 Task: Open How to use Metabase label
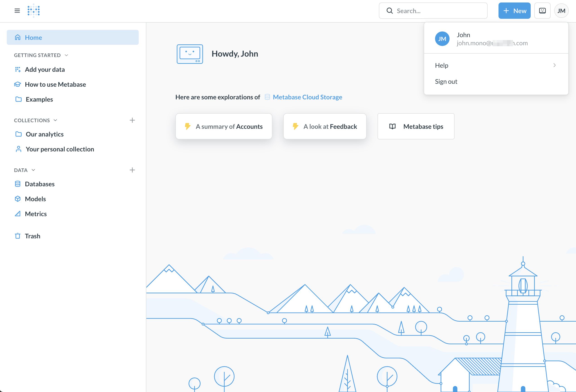56,84
